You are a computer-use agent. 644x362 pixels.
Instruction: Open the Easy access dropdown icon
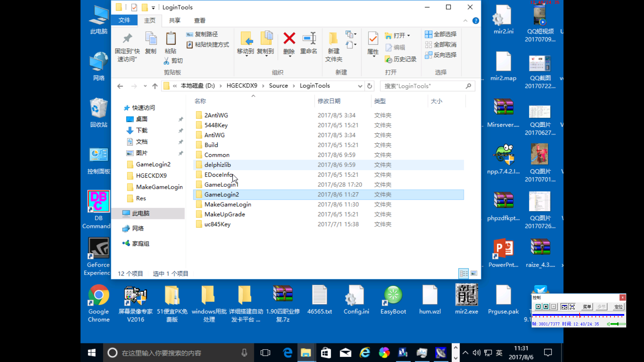(x=351, y=45)
